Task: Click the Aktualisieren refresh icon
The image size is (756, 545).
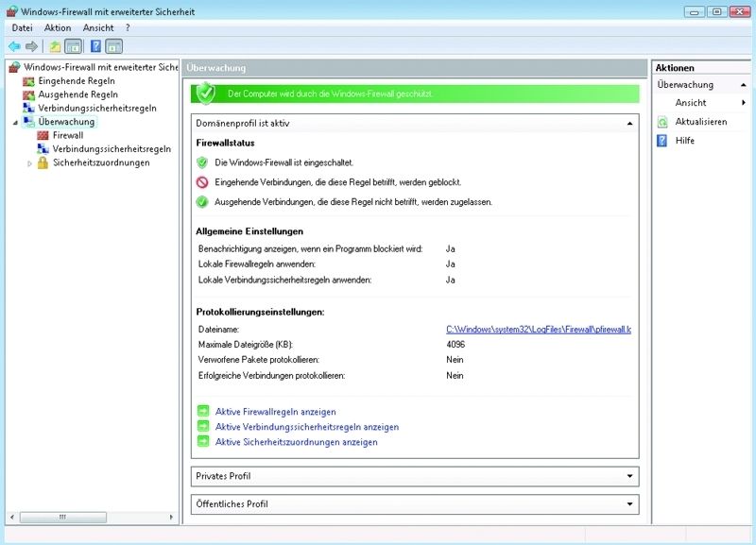Action: [662, 123]
